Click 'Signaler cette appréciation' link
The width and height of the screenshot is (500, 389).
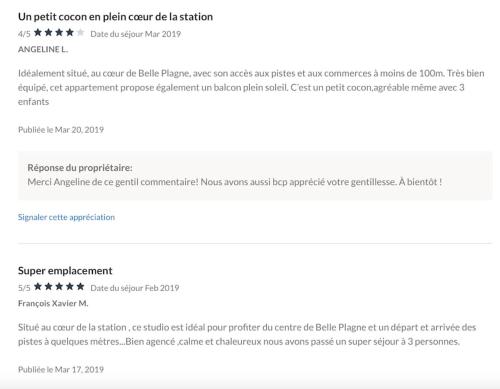point(66,217)
